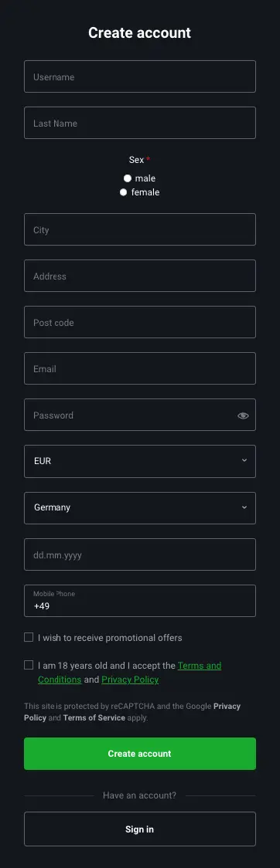Focus the Last Name field
Viewport: 280px width, 868px height.
coord(140,123)
